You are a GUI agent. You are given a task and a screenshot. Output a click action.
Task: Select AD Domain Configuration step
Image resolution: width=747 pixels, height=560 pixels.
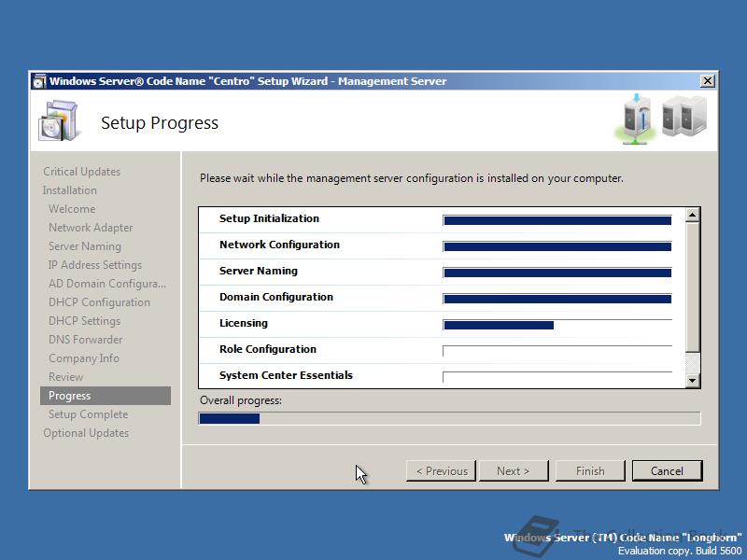[107, 284]
